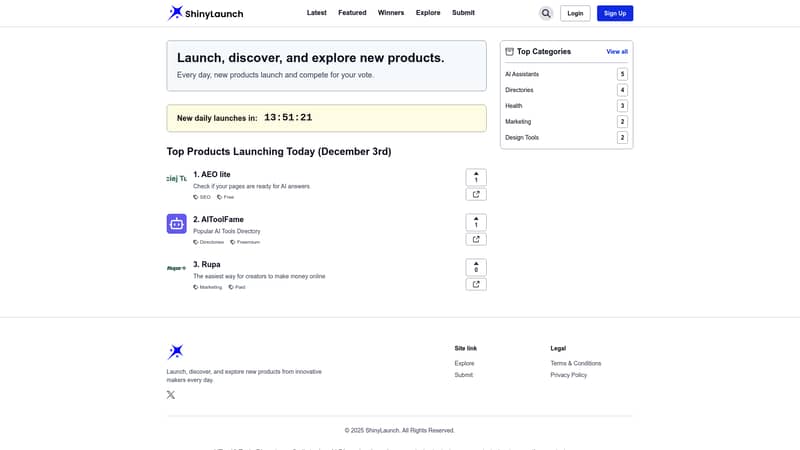Open the Design Tools category

[x=522, y=138]
